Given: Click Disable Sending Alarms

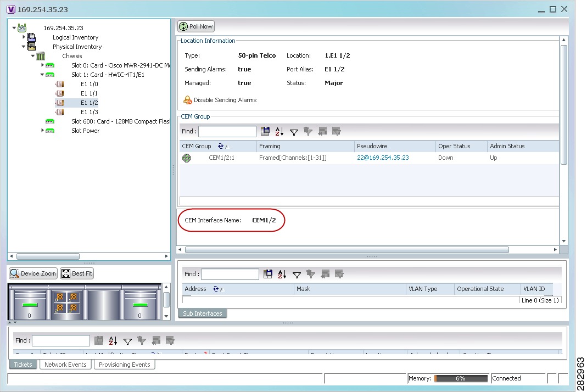Looking at the screenshot, I should tap(220, 100).
